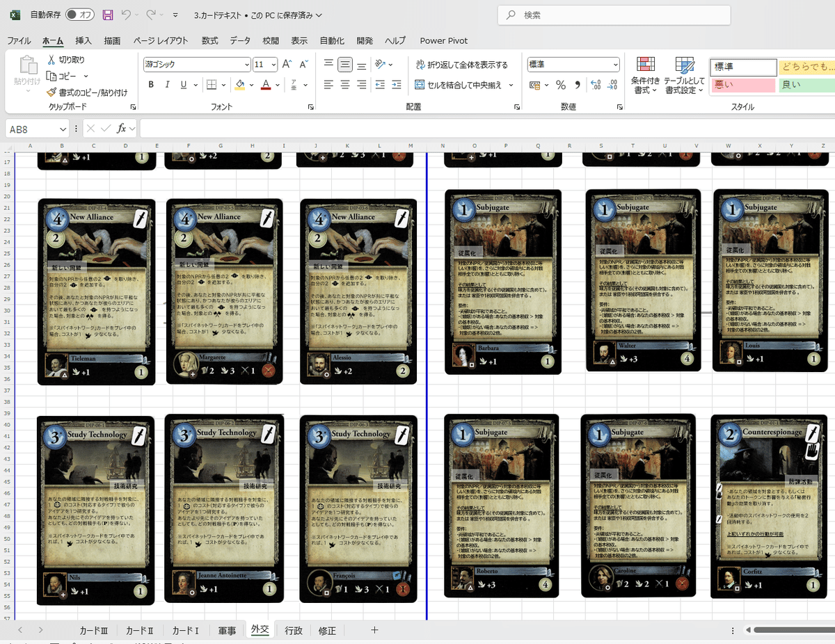The image size is (835, 644).
Task: Click the top align icon
Action: [x=328, y=64]
